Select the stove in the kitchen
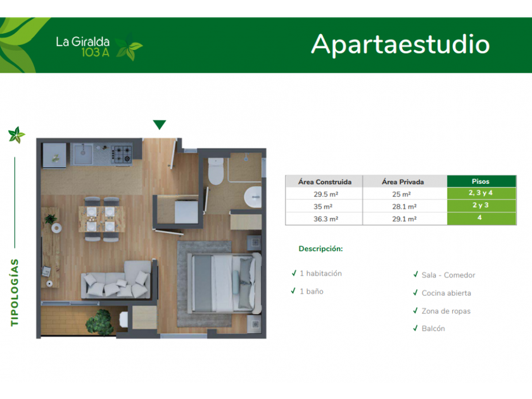This screenshot has width=532, height=399. point(122,153)
